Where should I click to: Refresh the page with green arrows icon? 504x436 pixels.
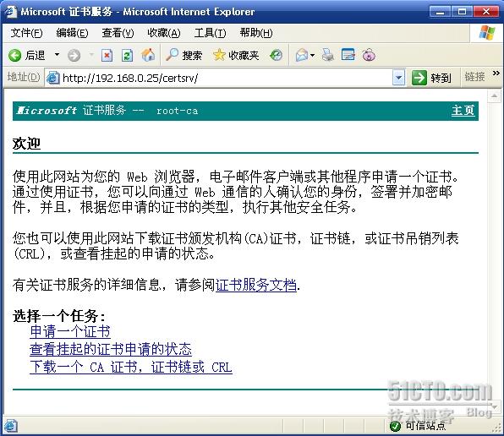point(128,56)
